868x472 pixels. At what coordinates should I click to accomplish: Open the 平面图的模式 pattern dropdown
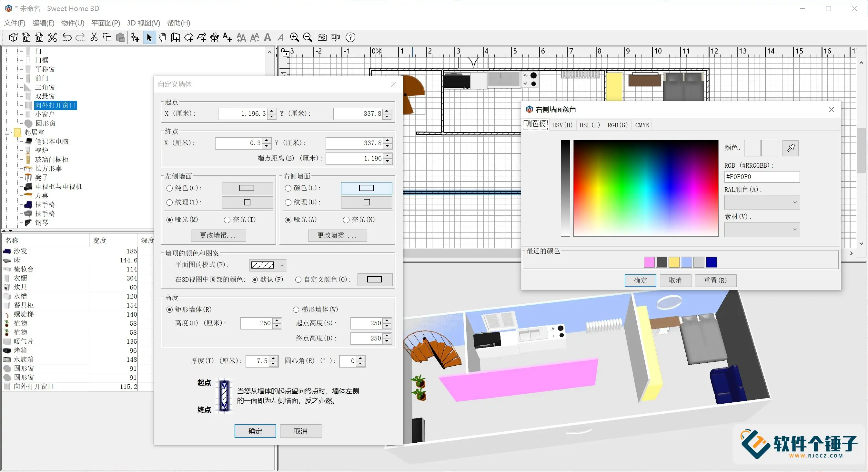(x=268, y=265)
